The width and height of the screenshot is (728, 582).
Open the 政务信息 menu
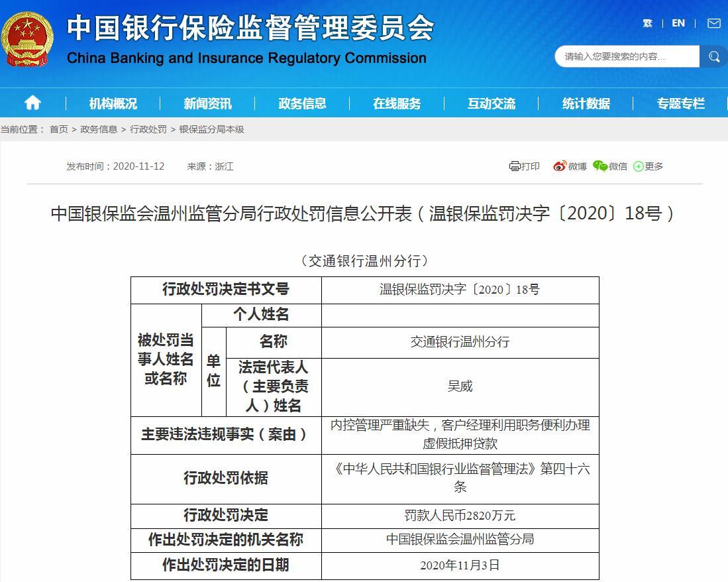pyautogui.click(x=302, y=103)
